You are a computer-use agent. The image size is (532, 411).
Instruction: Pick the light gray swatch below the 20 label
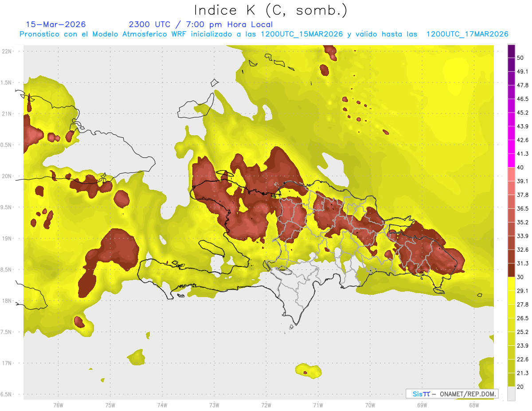click(511, 393)
